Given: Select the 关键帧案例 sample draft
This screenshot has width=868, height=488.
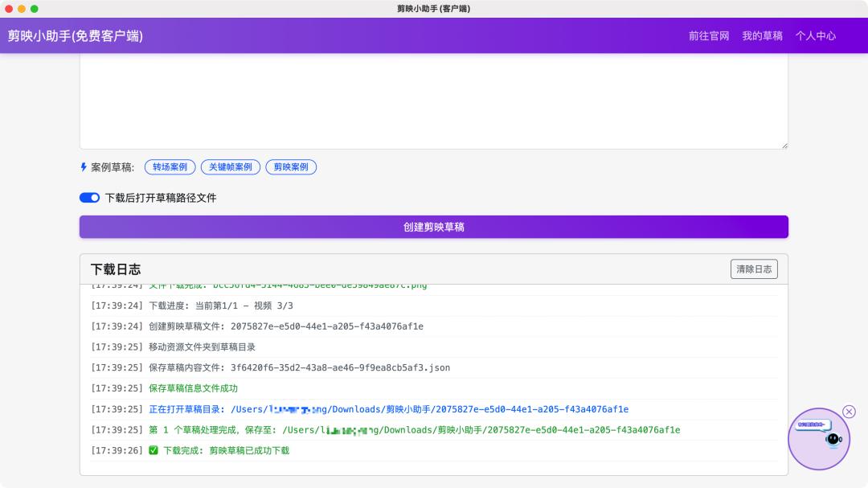Looking at the screenshot, I should coord(231,167).
